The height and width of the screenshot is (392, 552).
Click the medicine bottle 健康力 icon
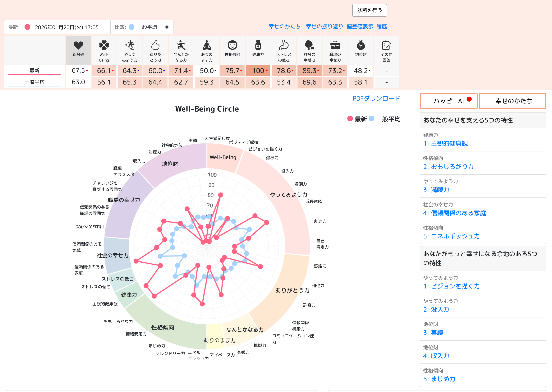258,45
